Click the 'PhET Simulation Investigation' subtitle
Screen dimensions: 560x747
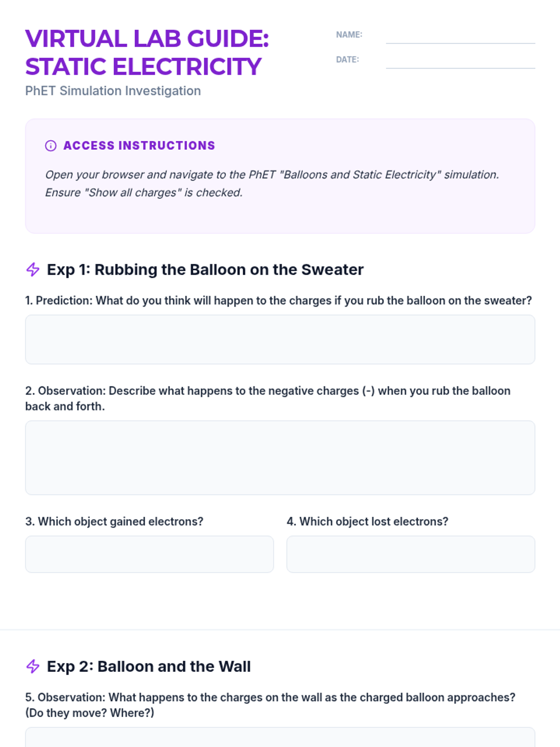coord(113,91)
